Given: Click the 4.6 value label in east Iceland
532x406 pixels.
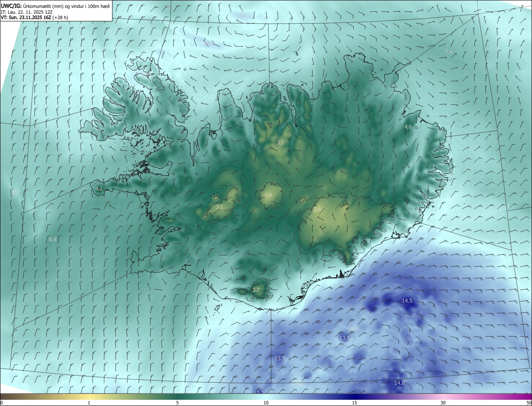Looking at the screenshot, I should pyautogui.click(x=408, y=127).
